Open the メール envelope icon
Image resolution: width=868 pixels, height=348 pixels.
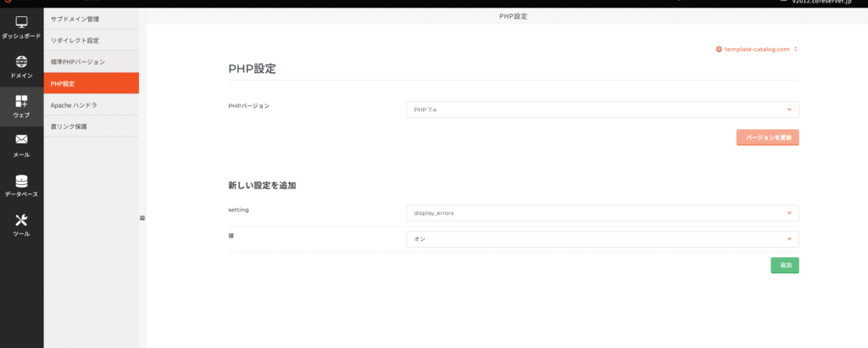(x=21, y=140)
